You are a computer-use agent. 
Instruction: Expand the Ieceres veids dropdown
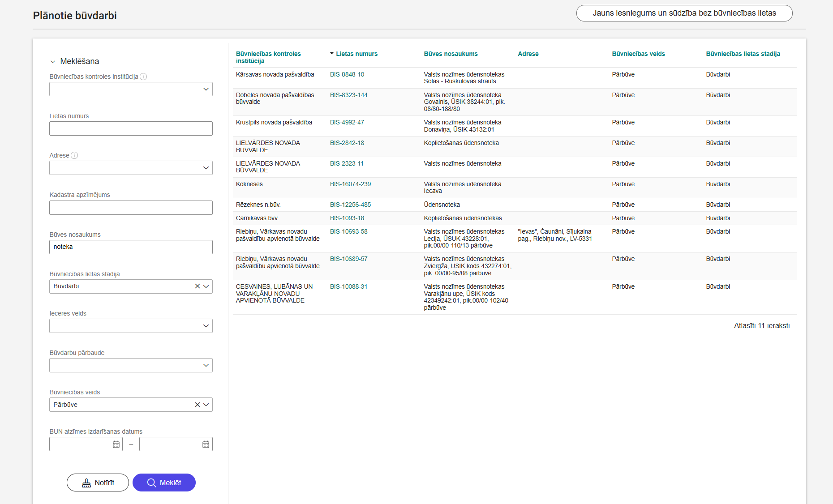(x=206, y=326)
